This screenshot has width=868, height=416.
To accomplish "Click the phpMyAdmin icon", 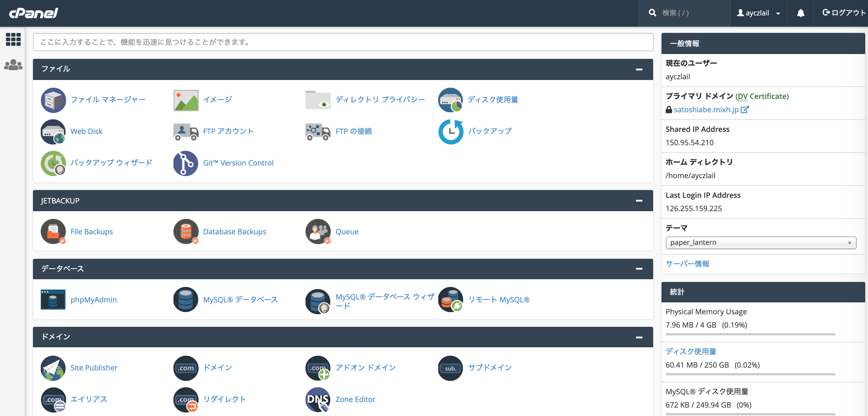I will tap(53, 300).
